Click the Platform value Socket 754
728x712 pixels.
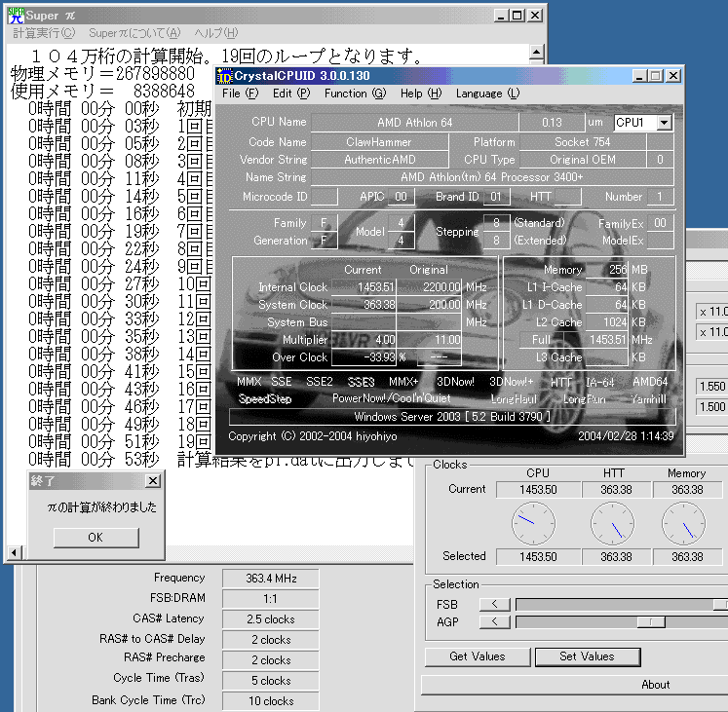click(x=582, y=142)
